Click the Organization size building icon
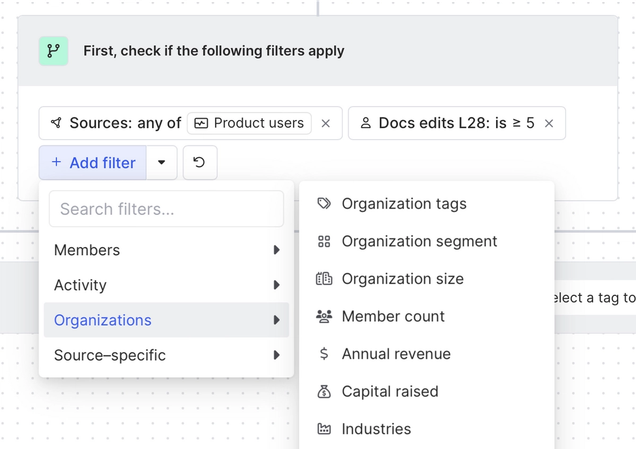The height and width of the screenshot is (449, 636). (x=324, y=279)
